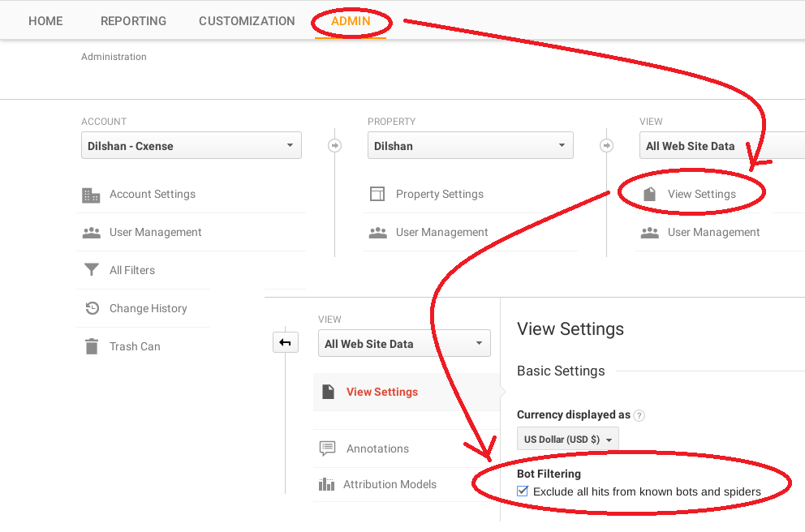Switch to the ADMIN tab
The width and height of the screenshot is (805, 532).
click(351, 21)
